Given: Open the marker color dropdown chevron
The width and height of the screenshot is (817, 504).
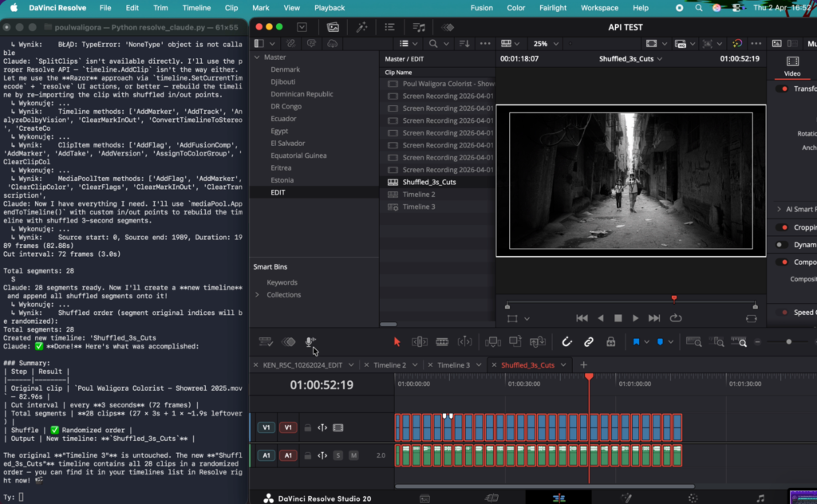Looking at the screenshot, I should [645, 343].
